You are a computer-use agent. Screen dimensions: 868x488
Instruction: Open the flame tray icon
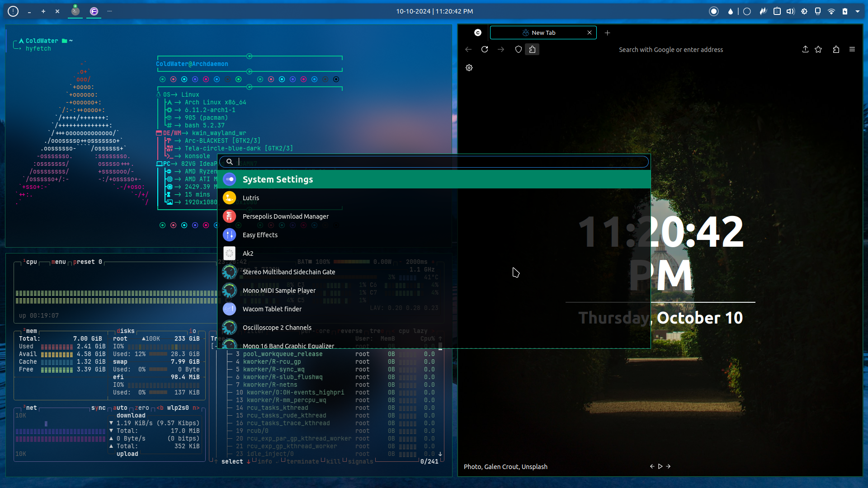click(x=763, y=11)
